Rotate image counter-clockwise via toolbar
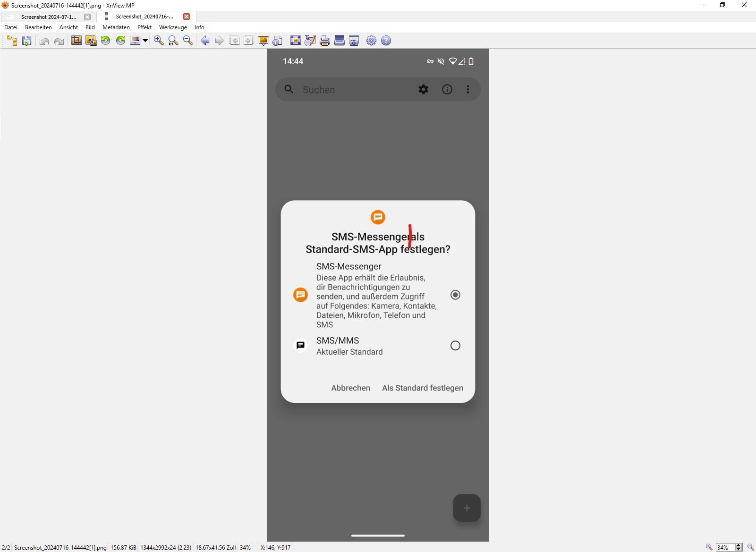756x552 pixels. click(x=105, y=41)
